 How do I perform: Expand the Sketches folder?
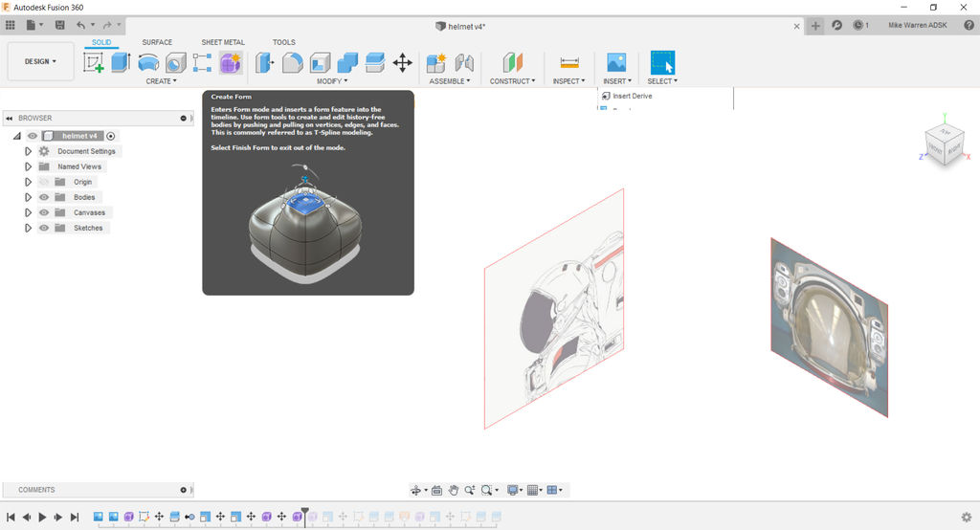point(28,228)
